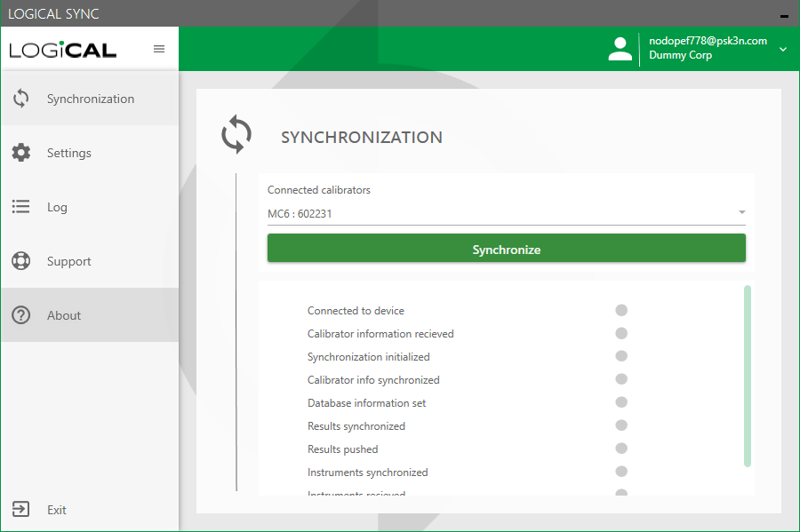
Task: Click the hamburger menu next to LOGiCAL logo
Action: 159,49
